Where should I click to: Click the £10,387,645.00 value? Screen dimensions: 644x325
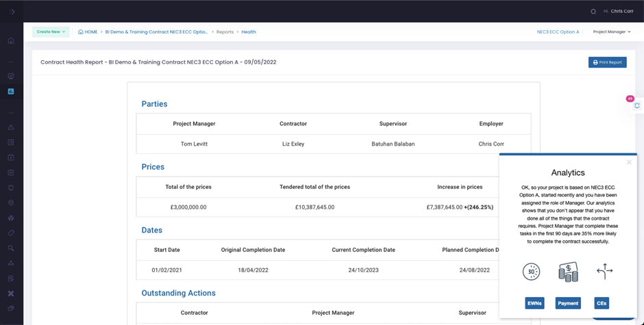pos(314,207)
